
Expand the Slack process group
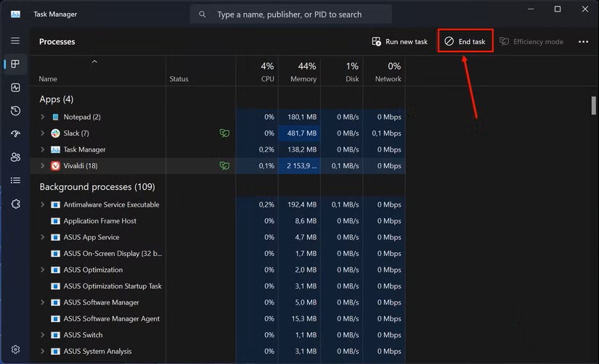[x=43, y=133]
